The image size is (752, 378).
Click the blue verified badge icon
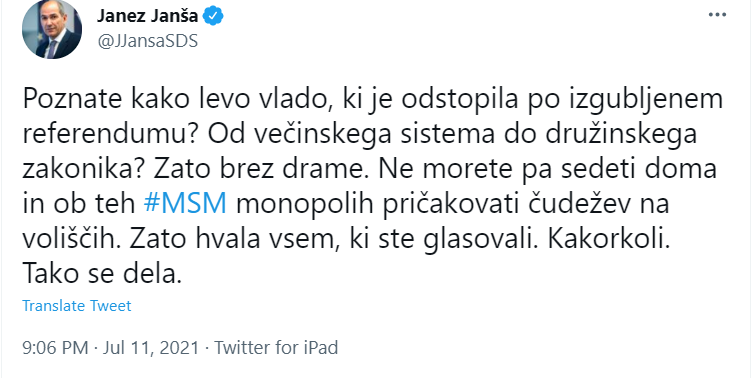pyautogui.click(x=213, y=16)
